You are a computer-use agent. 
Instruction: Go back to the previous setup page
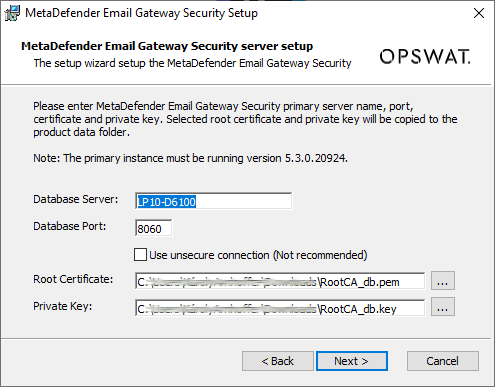point(278,361)
